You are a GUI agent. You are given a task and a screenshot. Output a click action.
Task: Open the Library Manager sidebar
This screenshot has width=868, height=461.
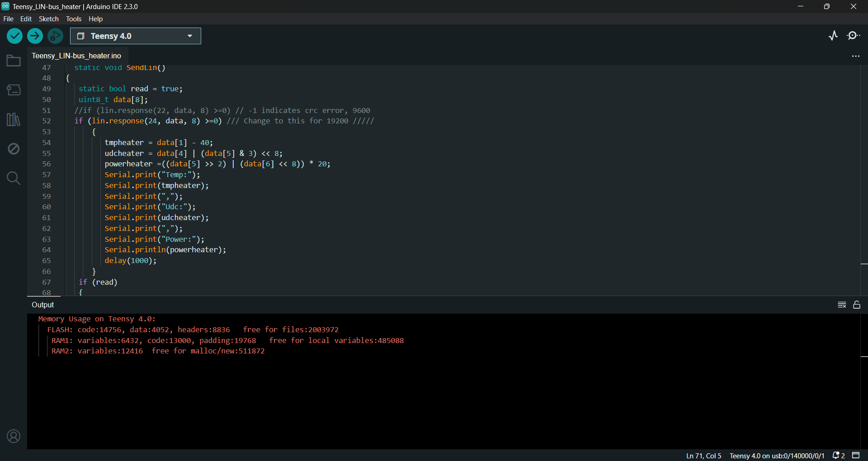pos(14,119)
